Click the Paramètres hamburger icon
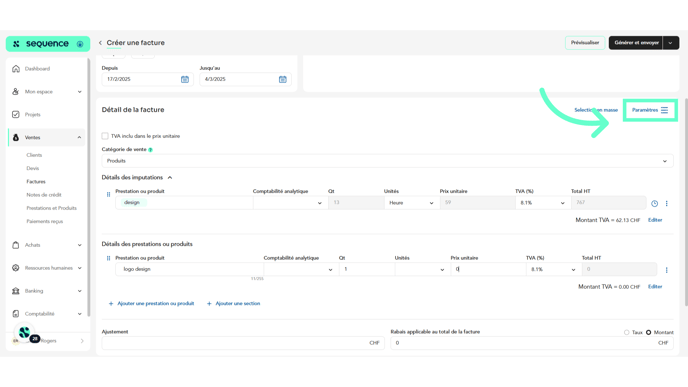 [664, 110]
